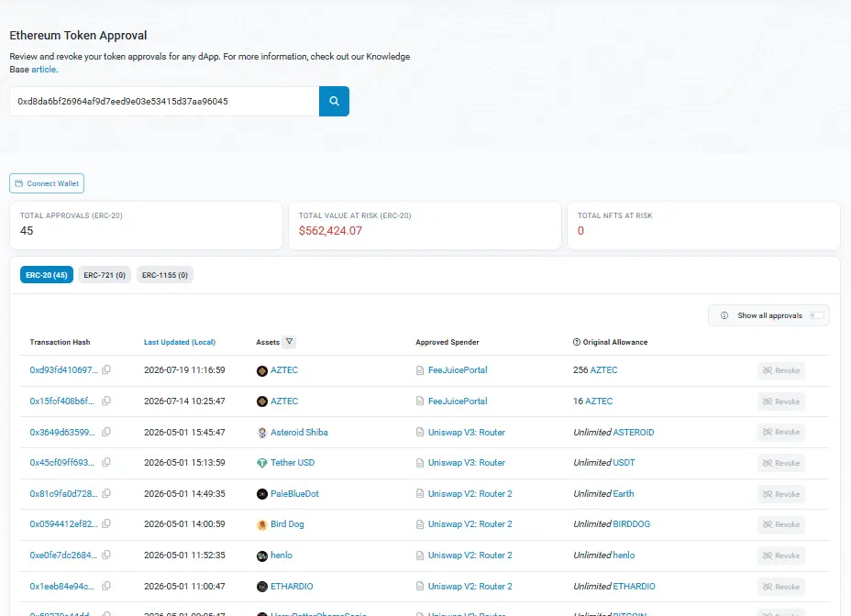851x616 pixels.
Task: Open the ETHARDIO asset link
Action: pyautogui.click(x=292, y=586)
